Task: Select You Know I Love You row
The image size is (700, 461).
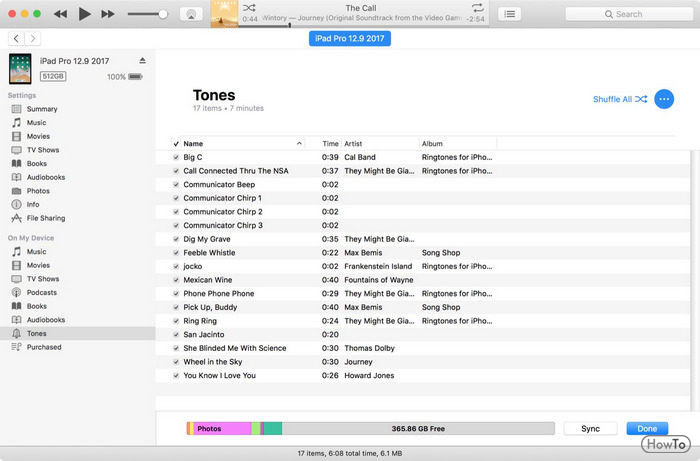Action: (423, 375)
